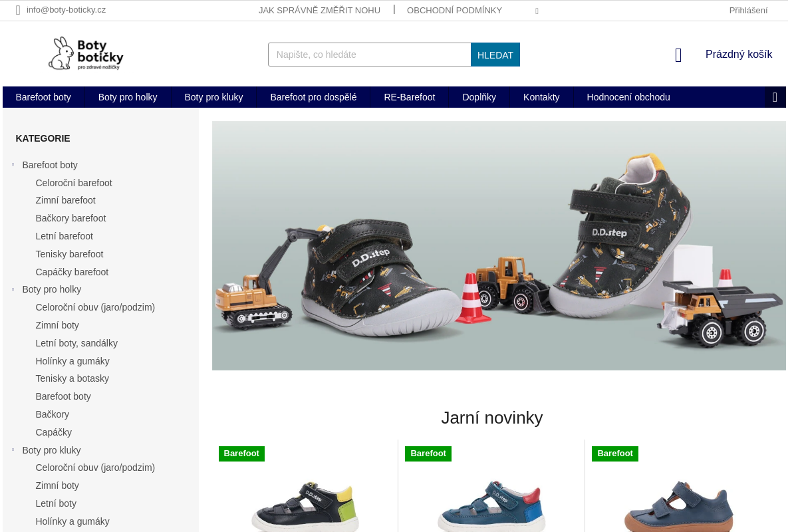The image size is (798, 532).
Task: Open Barefoot pro dospělé menu
Action: tap(313, 97)
